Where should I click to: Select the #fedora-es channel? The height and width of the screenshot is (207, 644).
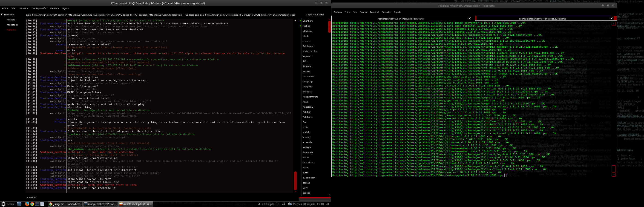pos(12,25)
